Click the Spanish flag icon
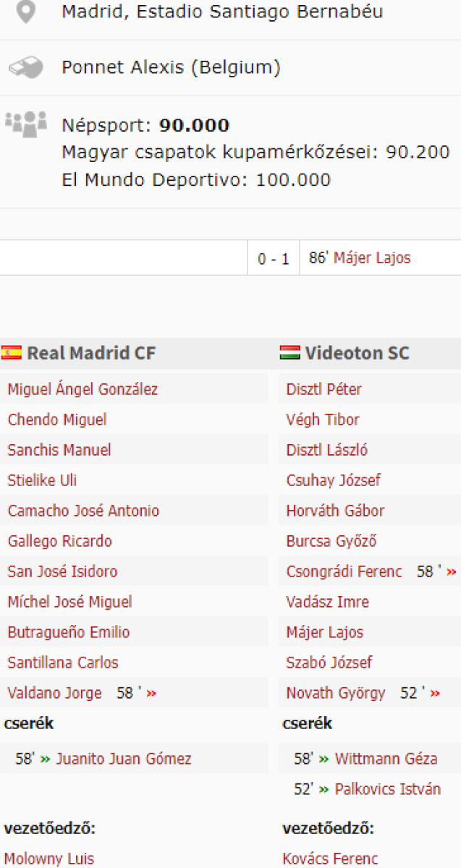Screen dimensions: 461x868 pos(12,353)
